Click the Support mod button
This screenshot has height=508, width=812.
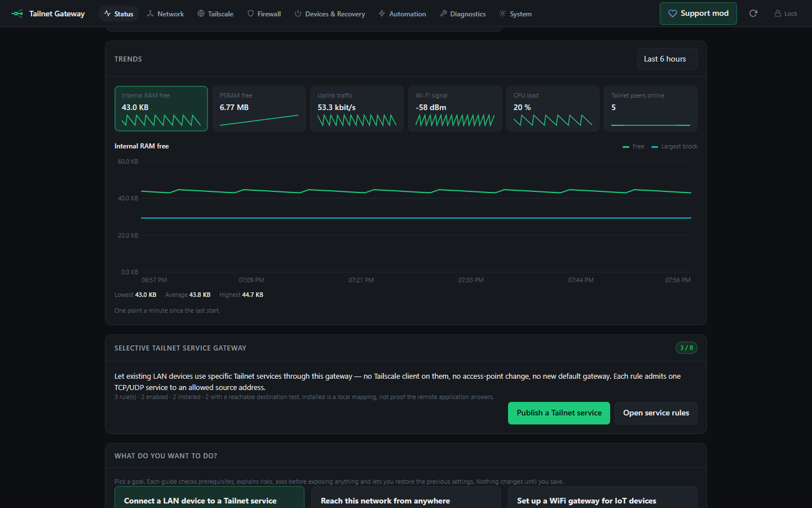[x=698, y=14]
